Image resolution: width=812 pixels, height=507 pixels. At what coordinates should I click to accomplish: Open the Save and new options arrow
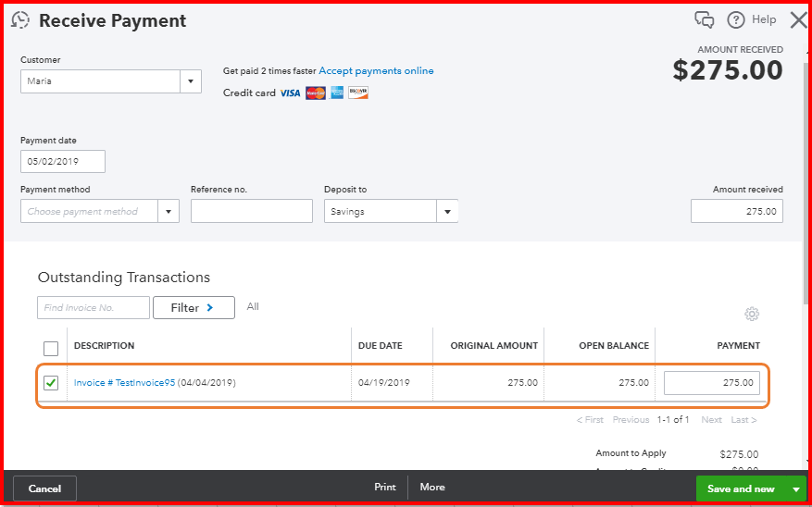796,488
